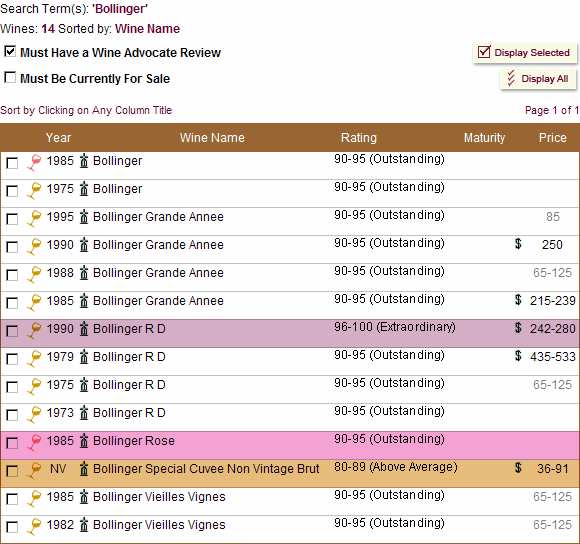Open the 1985 Bollinger Rose link
The image size is (580, 544).
[134, 441]
